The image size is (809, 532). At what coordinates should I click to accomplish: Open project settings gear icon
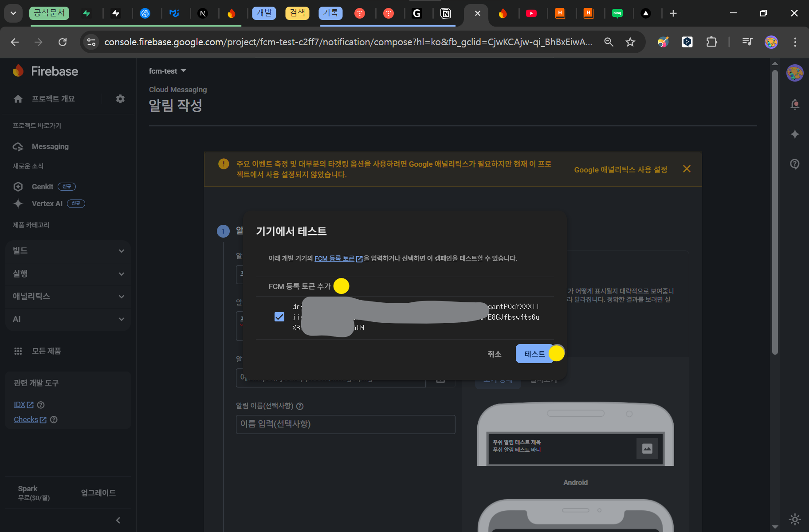(x=120, y=98)
